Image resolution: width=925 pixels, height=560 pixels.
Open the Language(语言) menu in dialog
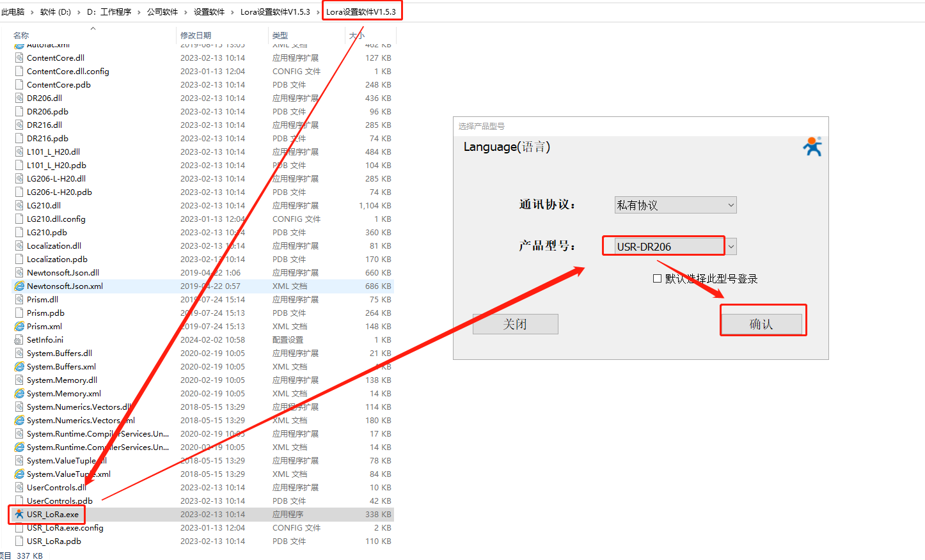point(507,146)
